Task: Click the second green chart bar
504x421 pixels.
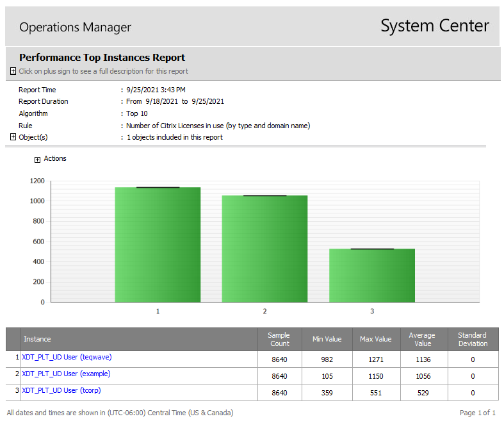Action: pyautogui.click(x=264, y=249)
